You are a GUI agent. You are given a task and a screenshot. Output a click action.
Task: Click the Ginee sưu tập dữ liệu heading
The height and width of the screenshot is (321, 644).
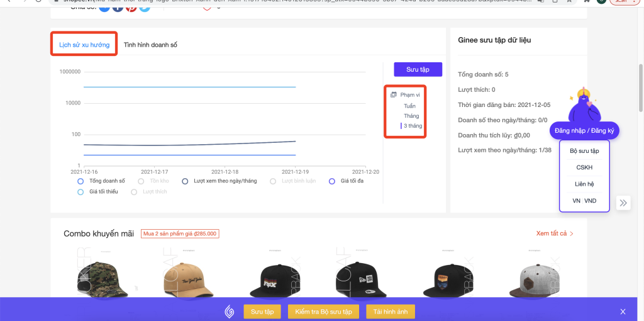tap(494, 40)
